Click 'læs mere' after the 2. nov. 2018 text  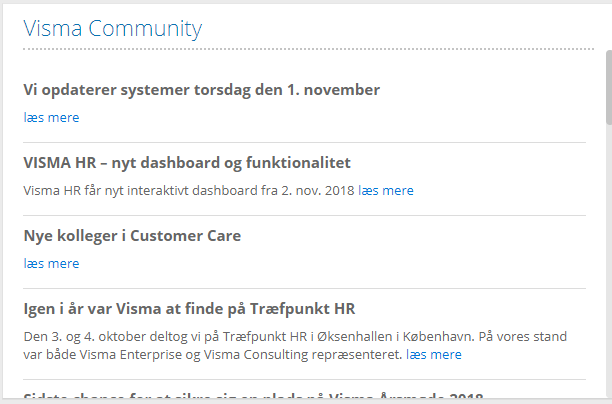pos(386,190)
